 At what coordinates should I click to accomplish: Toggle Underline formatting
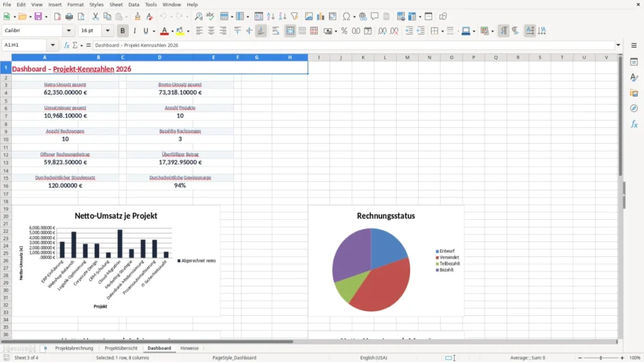(x=145, y=31)
